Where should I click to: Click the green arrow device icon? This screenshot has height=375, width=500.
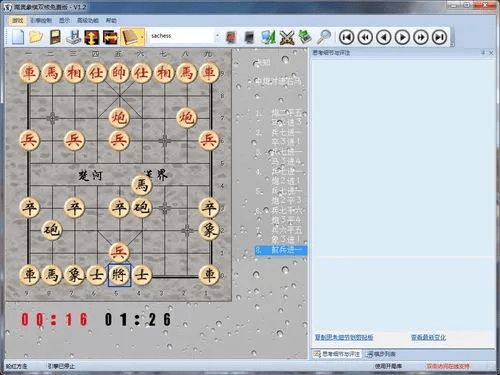tap(305, 37)
